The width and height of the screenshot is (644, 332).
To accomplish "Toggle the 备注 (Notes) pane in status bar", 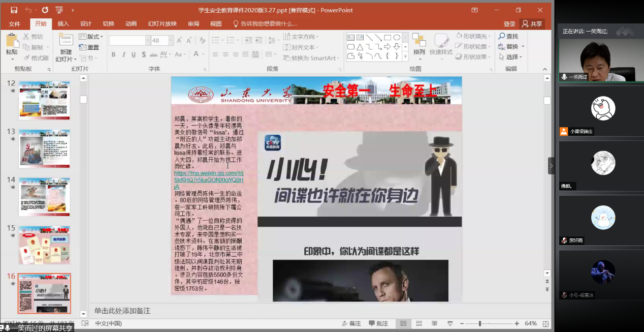I will pyautogui.click(x=351, y=323).
